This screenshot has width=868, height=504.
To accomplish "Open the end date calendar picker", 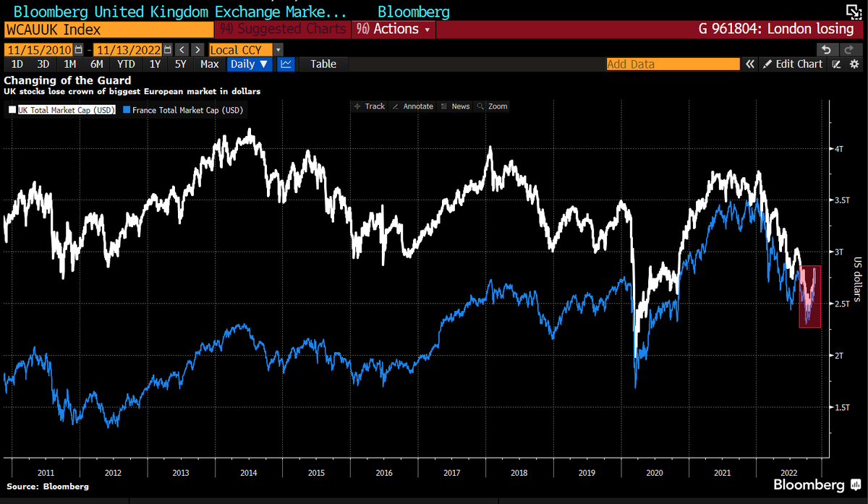I will [168, 50].
